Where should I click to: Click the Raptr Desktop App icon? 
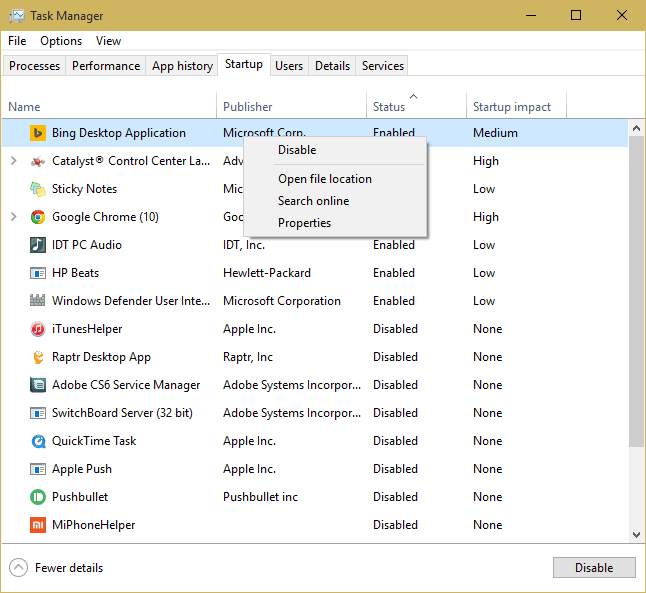[38, 357]
